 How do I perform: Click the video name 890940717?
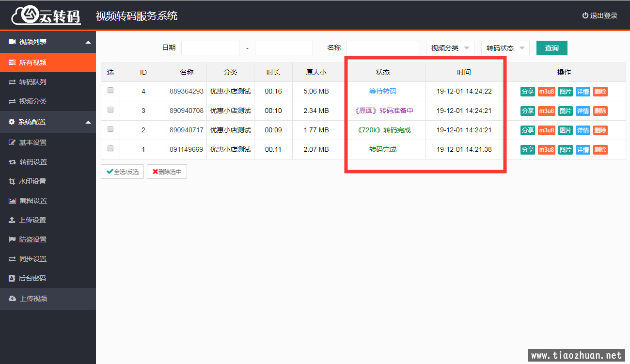click(187, 130)
